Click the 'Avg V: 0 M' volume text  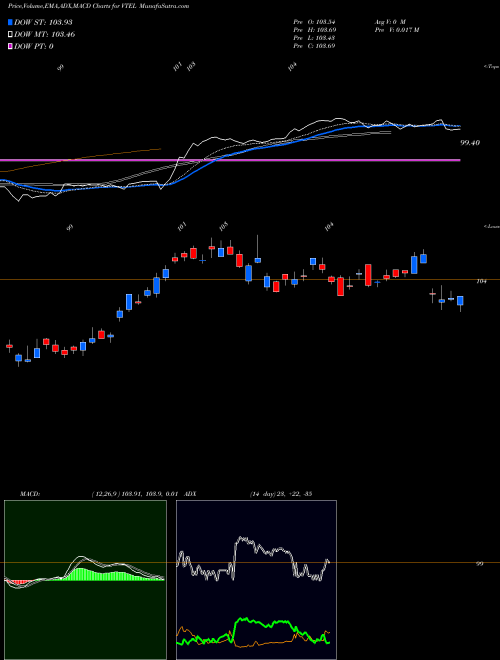click(389, 21)
